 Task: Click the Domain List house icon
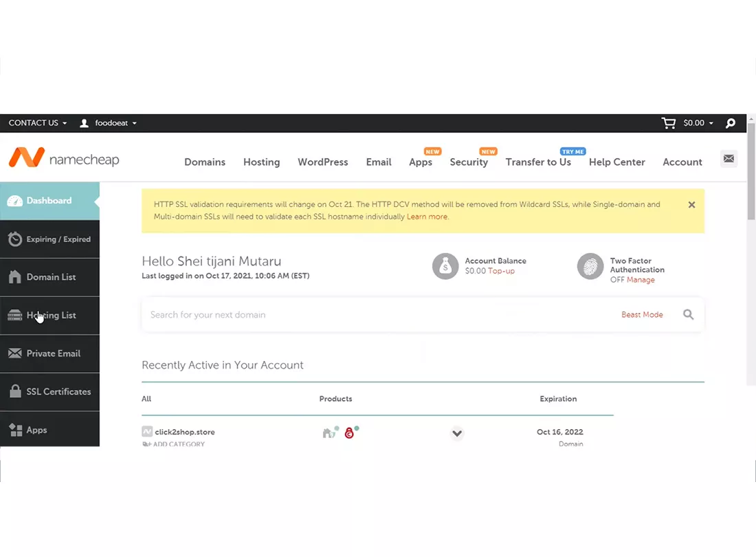[x=15, y=277]
